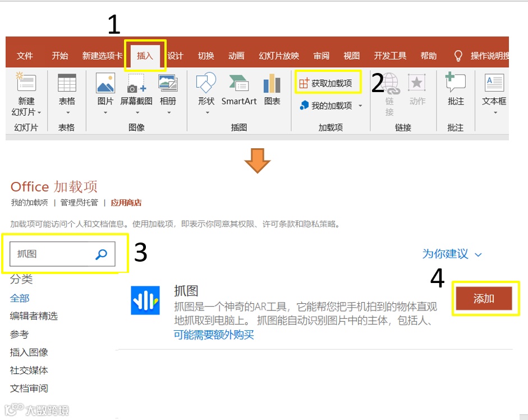The height and width of the screenshot is (420, 528).
Task: Click the Picture (图片) icon
Action: click(105, 83)
